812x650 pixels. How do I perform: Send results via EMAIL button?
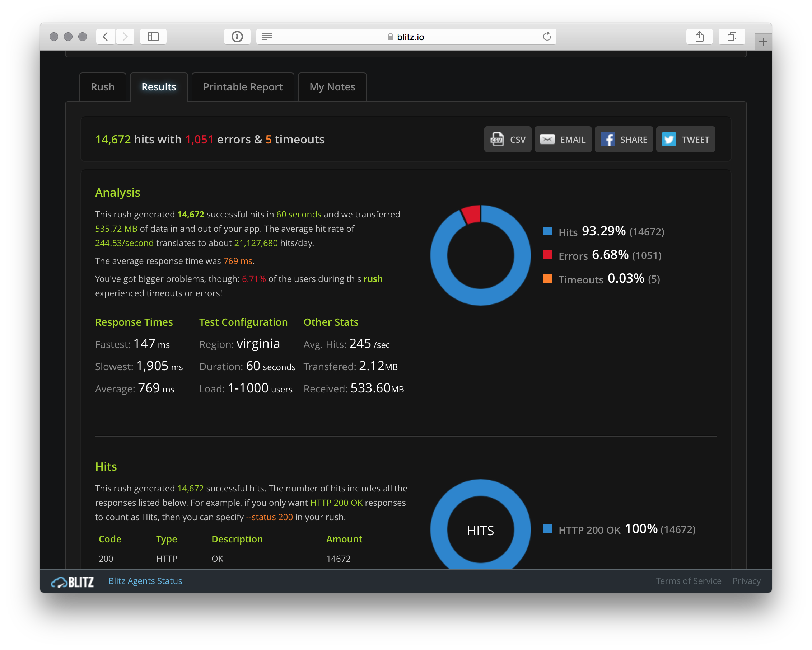point(563,139)
